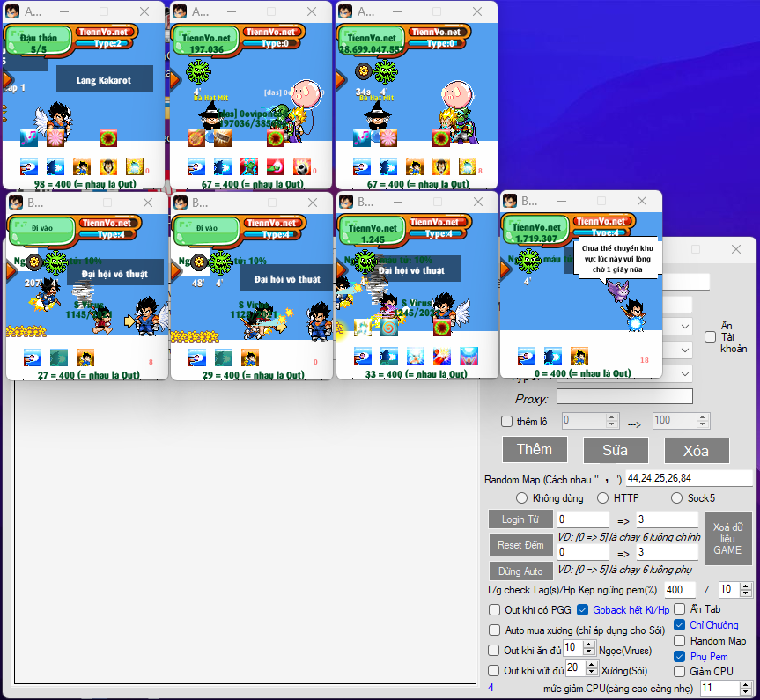Click the Dừng Auto button
The height and width of the screenshot is (700, 760).
(x=520, y=571)
